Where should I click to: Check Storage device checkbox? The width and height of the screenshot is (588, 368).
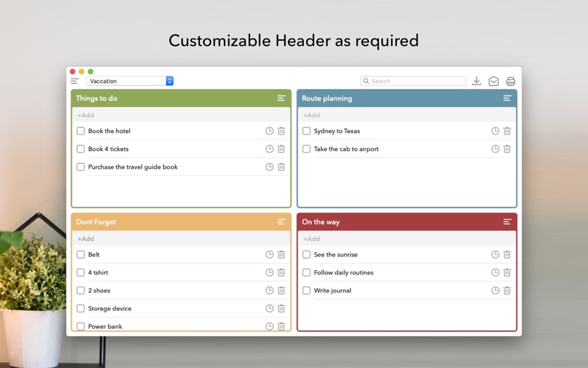[80, 309]
